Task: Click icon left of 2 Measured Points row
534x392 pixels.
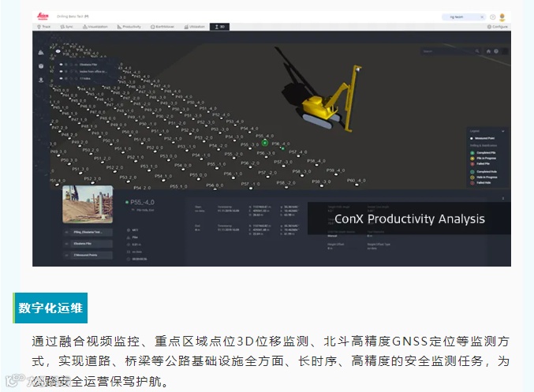Action: (x=66, y=255)
